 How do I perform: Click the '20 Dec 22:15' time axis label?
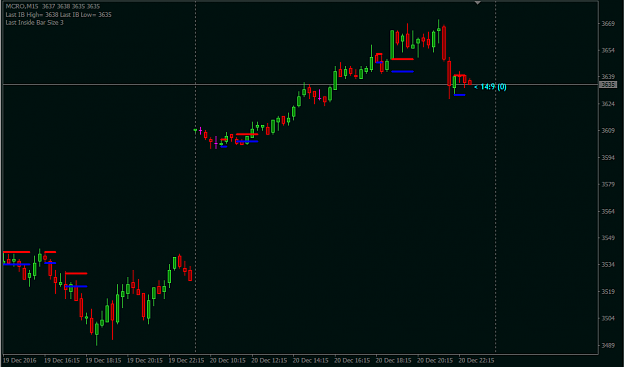coord(477,361)
